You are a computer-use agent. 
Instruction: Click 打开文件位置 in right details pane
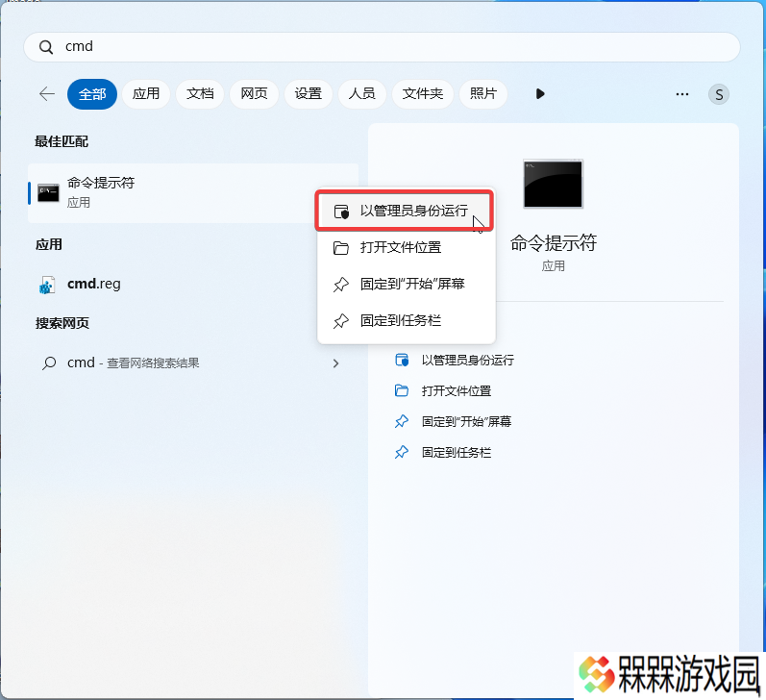(x=457, y=391)
